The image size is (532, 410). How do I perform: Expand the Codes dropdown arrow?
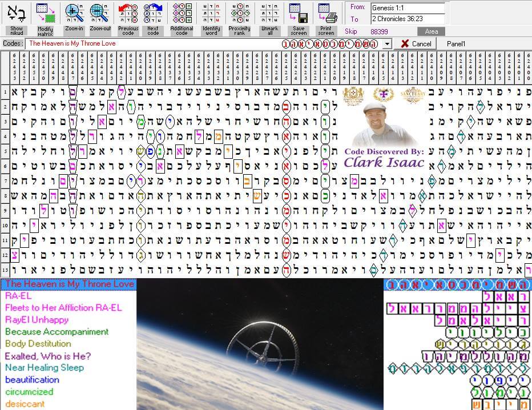coord(387,44)
